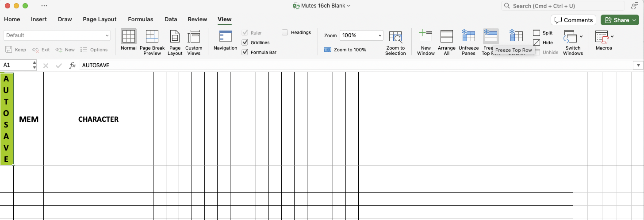Enable the Headings checkbox
Viewport: 644px width, 220px height.
pos(285,32)
